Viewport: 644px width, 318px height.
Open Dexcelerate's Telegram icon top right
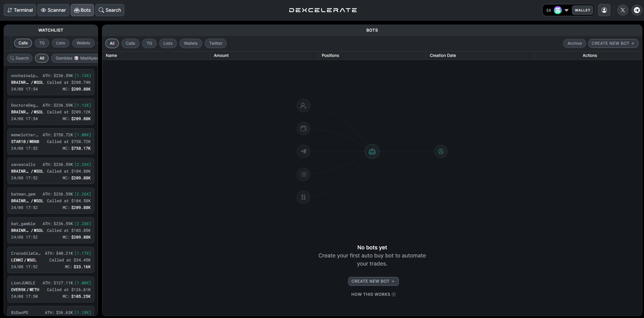pos(637,10)
